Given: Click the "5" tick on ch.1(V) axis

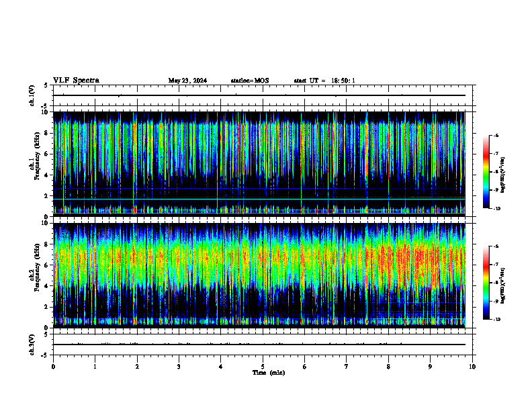Looking at the screenshot, I should tap(46, 86).
